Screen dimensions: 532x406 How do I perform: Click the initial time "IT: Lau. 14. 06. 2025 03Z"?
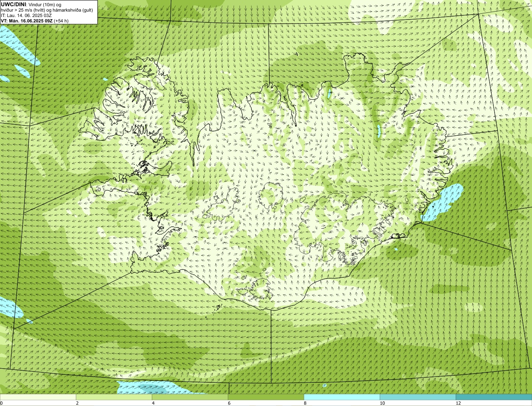(26, 15)
